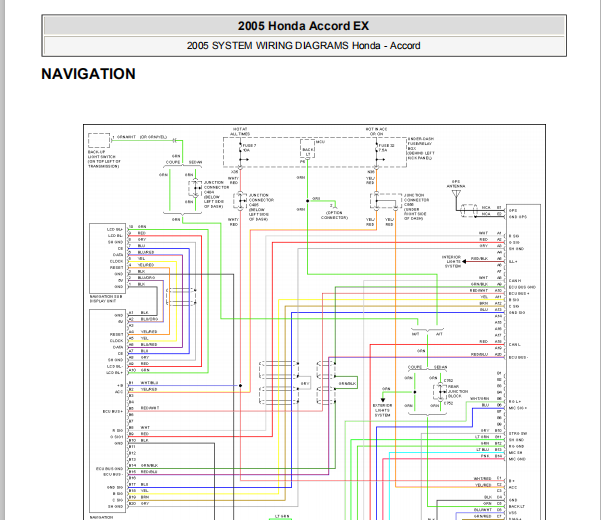Click the "HOT AT ALL TIMES" label

tap(240, 132)
